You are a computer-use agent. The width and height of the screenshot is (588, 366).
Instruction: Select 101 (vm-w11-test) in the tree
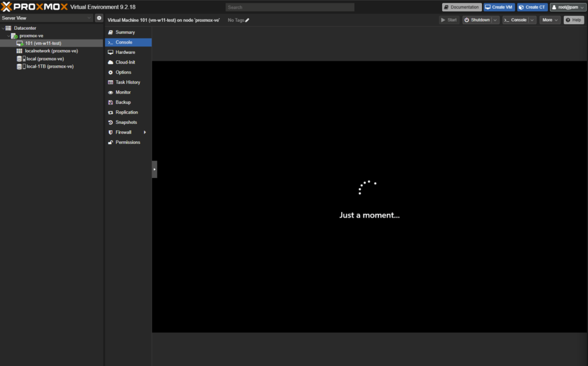pos(51,44)
